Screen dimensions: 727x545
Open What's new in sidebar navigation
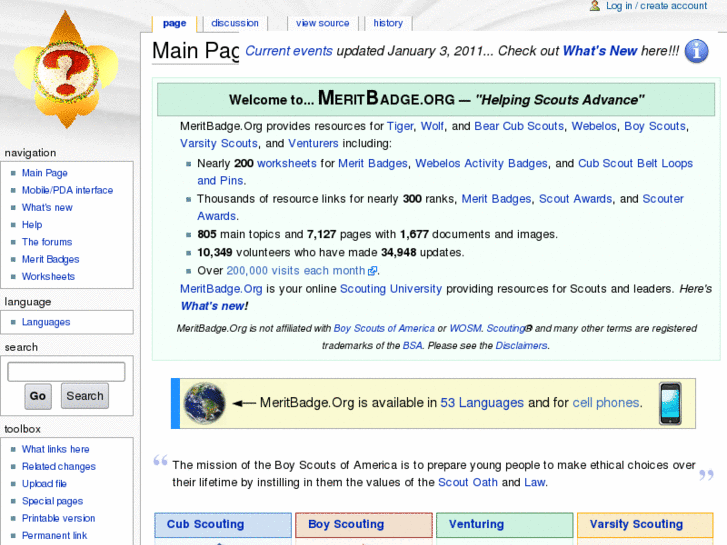pyautogui.click(x=47, y=207)
